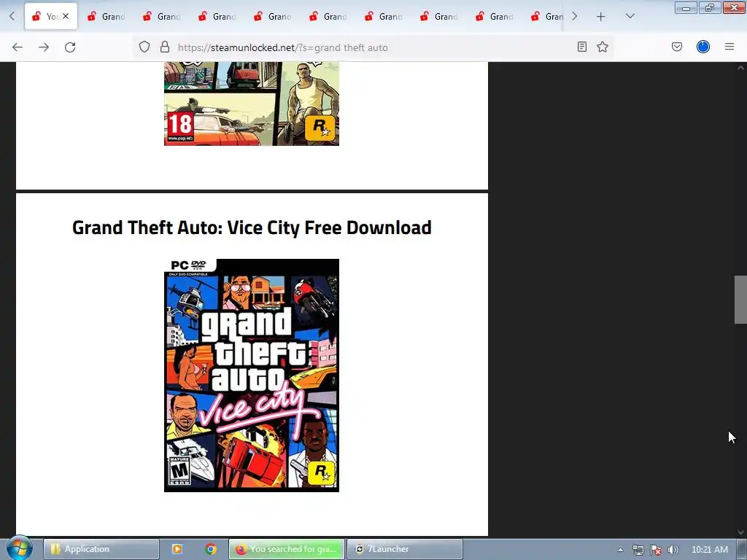Switch to the active 'You' tab

(x=51, y=17)
